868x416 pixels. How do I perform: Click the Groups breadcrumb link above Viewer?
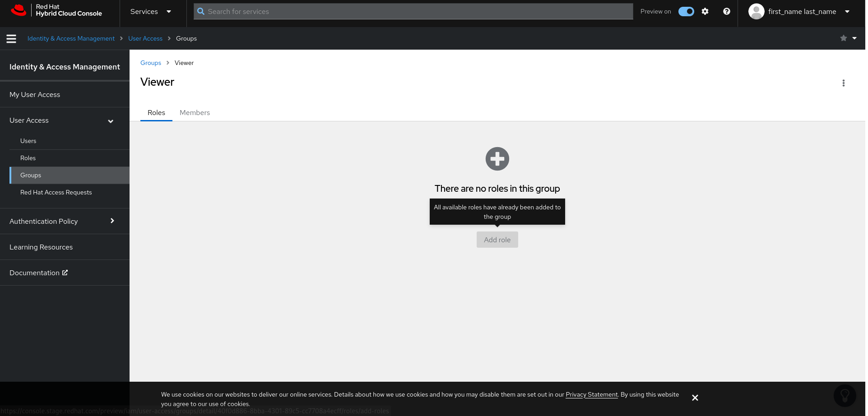click(151, 63)
